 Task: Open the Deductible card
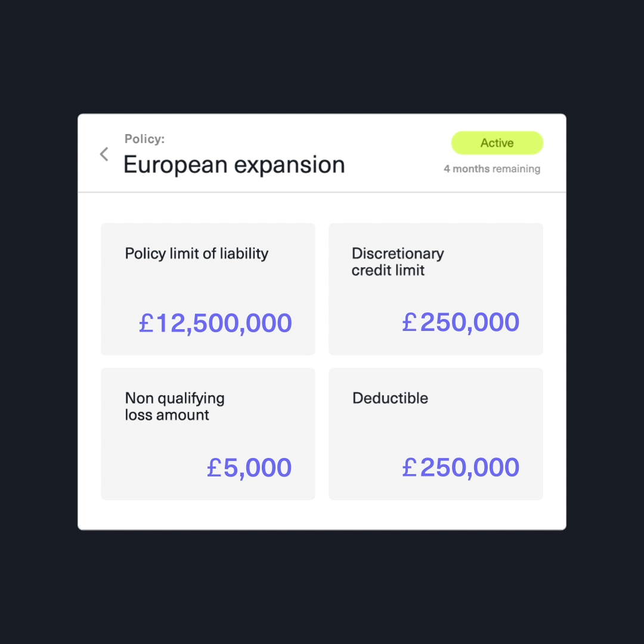[x=435, y=434]
